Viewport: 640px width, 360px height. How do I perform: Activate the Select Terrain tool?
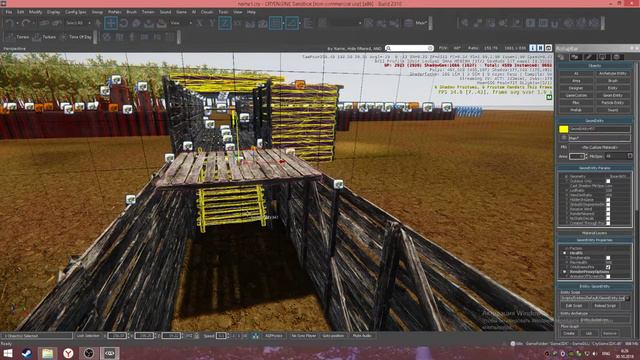(x=149, y=23)
